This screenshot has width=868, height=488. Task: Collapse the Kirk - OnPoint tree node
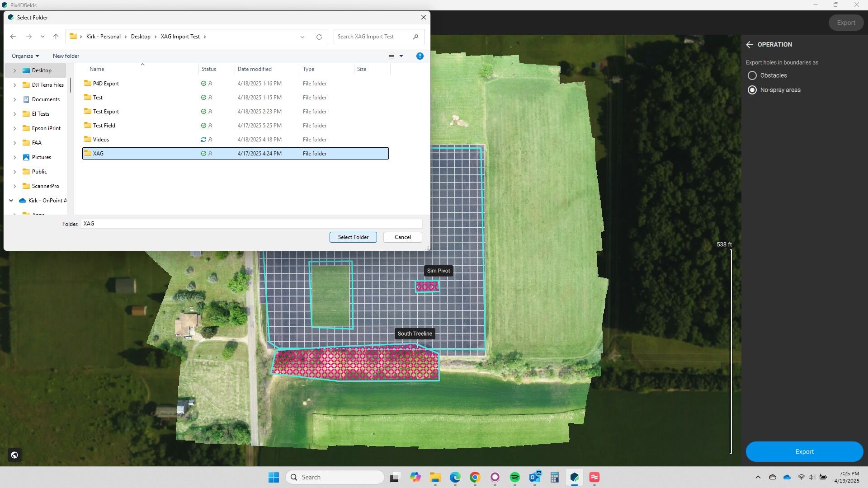point(11,201)
